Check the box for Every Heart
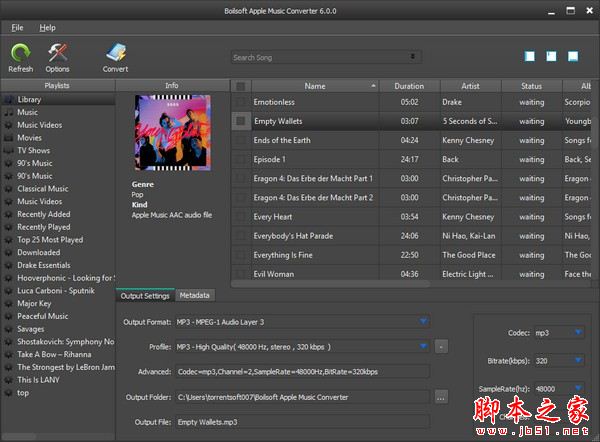The height and width of the screenshot is (442, 600). [241, 217]
